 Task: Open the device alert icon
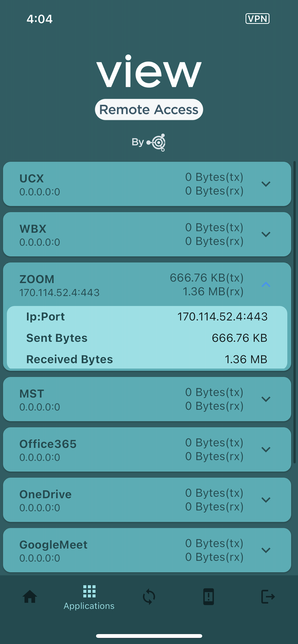[x=208, y=597]
